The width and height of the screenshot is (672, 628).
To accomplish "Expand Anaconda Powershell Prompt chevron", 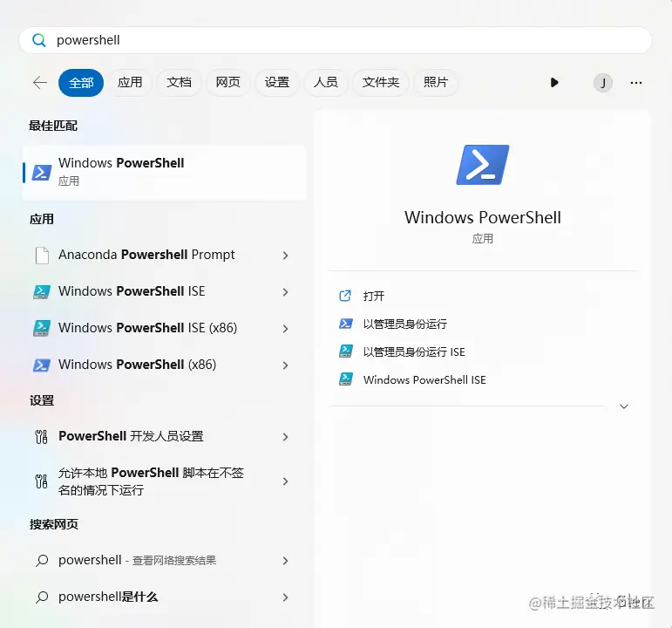I will pos(285,256).
